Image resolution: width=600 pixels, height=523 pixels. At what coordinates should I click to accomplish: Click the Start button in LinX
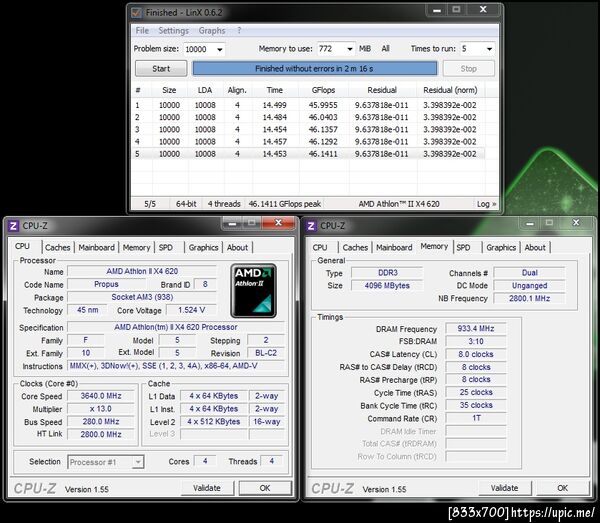coord(161,69)
